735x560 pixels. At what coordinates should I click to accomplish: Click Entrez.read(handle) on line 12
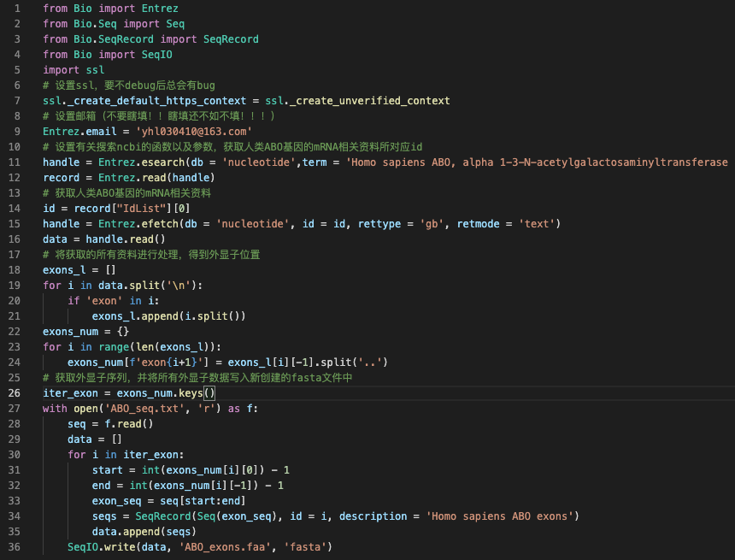tap(156, 178)
